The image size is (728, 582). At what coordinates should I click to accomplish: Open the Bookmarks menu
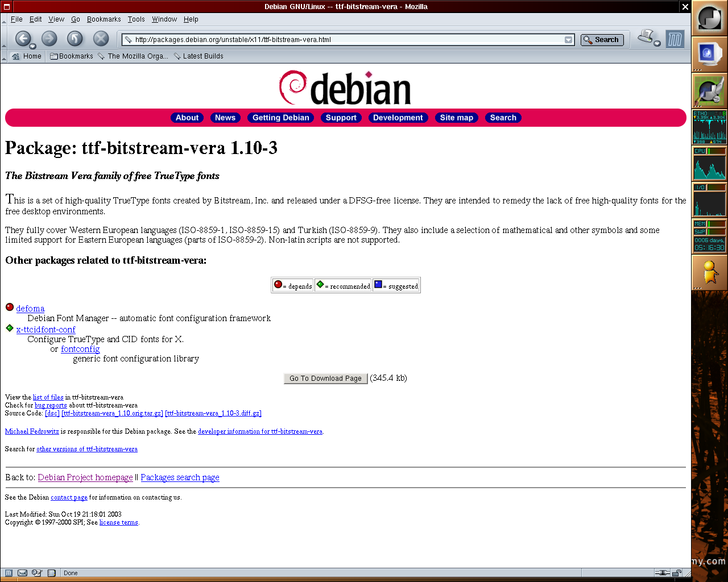[104, 19]
